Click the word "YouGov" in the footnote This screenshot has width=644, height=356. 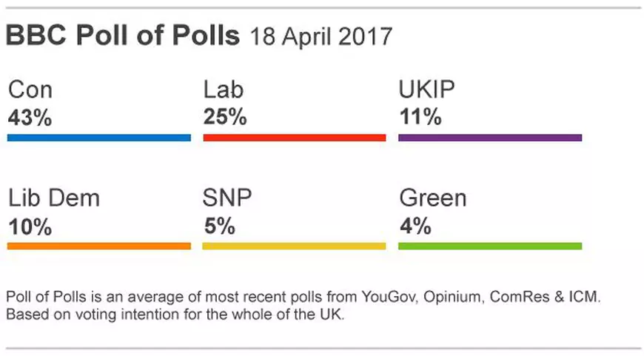(388, 298)
